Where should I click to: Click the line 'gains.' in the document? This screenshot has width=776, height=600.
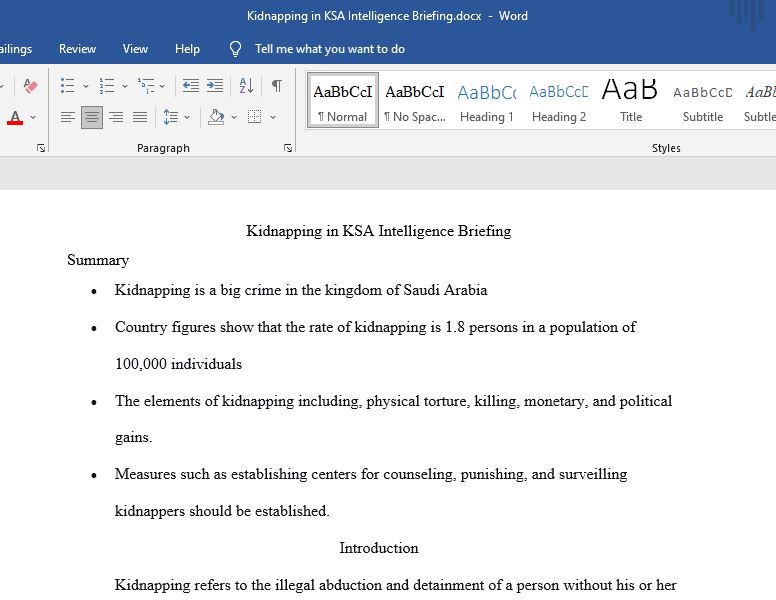134,438
